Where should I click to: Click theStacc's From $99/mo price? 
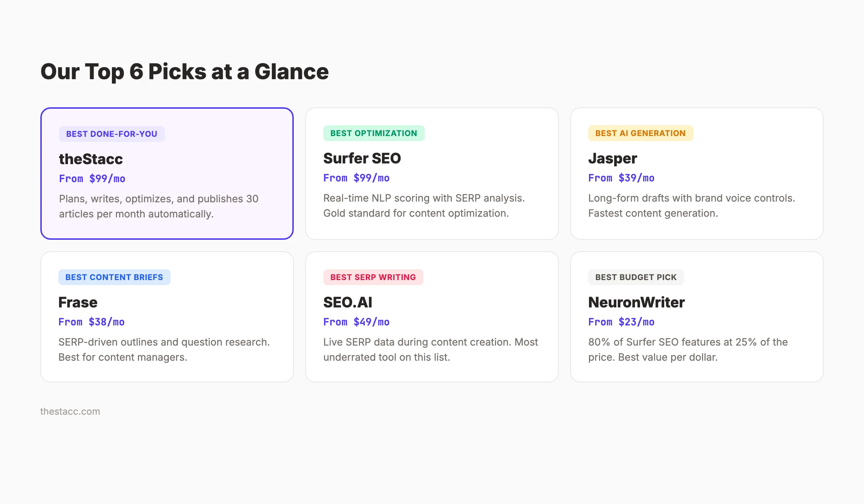click(92, 179)
